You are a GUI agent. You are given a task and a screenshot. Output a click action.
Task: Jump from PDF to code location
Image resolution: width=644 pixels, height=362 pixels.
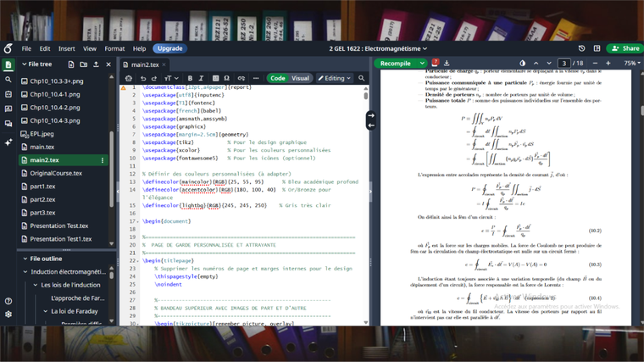[x=371, y=125]
